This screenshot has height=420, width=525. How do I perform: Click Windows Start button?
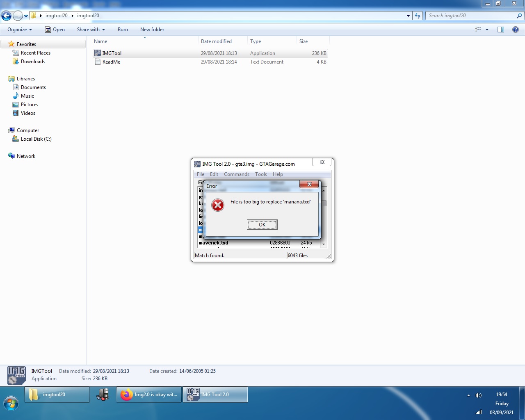(x=11, y=404)
